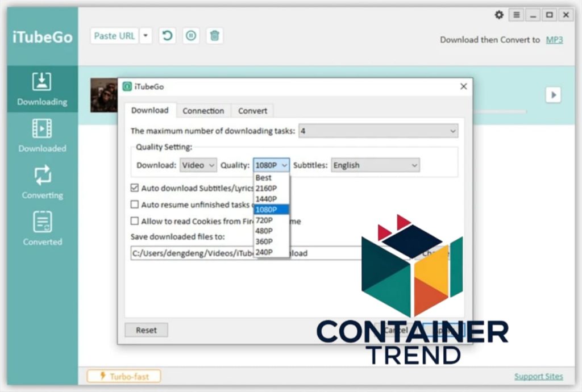Open the Download type Video dropdown
The width and height of the screenshot is (582, 392).
(198, 165)
